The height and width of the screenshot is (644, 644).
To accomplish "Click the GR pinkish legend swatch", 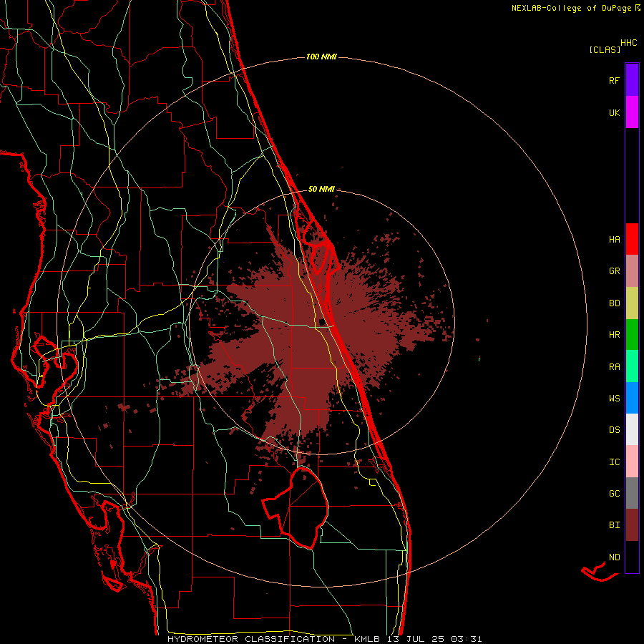I will point(632,271).
